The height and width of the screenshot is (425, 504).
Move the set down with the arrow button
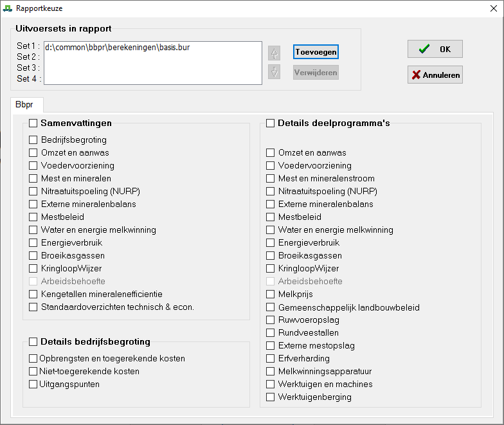coord(274,72)
